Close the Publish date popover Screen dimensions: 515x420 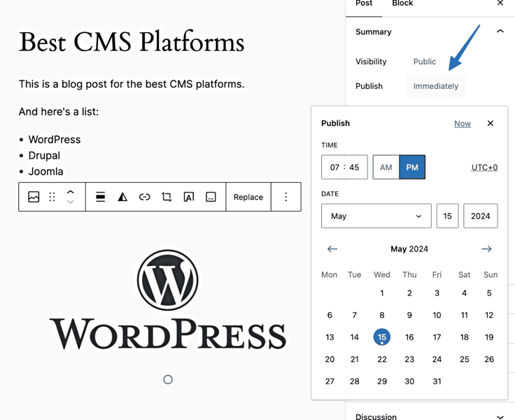point(491,123)
